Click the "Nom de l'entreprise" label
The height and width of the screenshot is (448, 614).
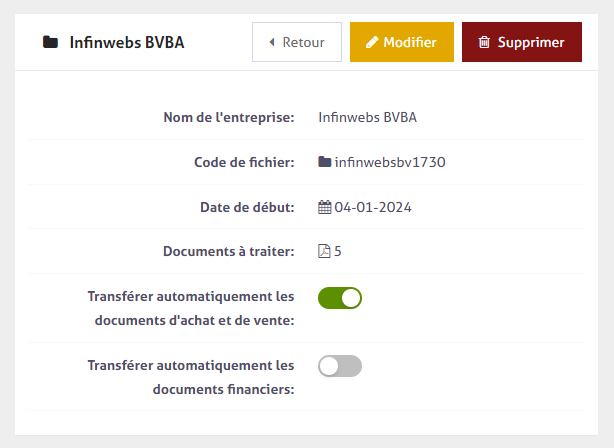coord(228,117)
